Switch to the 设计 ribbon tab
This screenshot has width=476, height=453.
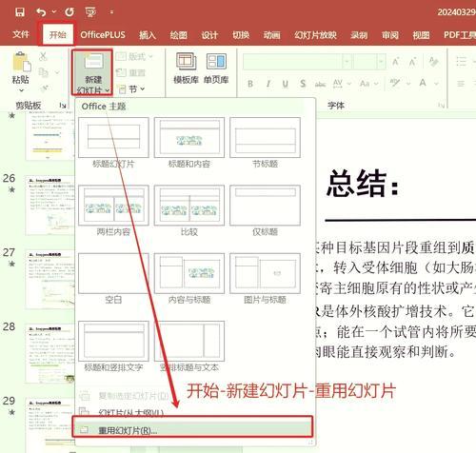(209, 34)
